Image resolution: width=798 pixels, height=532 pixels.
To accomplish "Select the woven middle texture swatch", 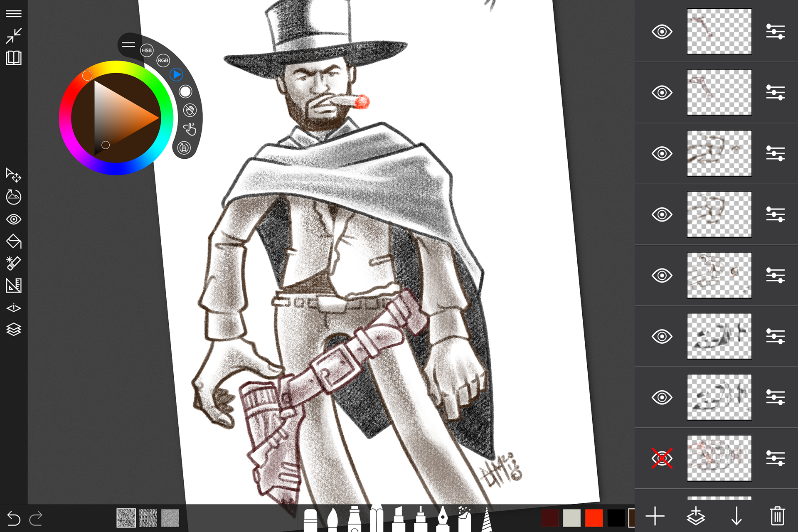I will click(148, 518).
